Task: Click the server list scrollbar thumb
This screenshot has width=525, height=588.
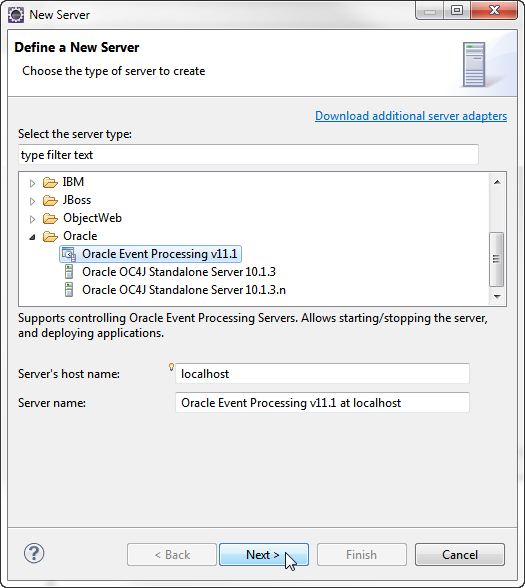Action: [497, 260]
